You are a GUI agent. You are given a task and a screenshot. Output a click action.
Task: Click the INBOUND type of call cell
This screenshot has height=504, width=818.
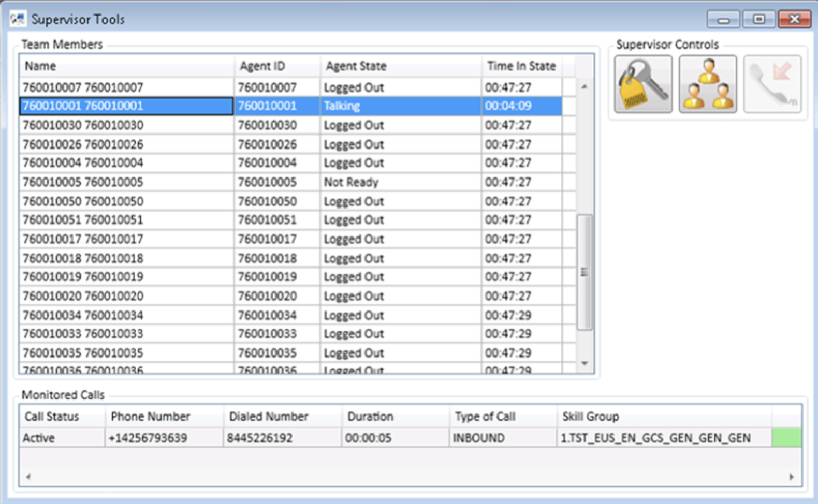point(503,438)
